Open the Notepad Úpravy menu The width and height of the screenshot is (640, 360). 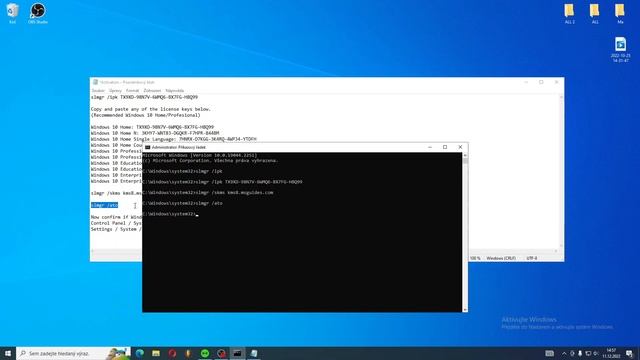(x=115, y=91)
